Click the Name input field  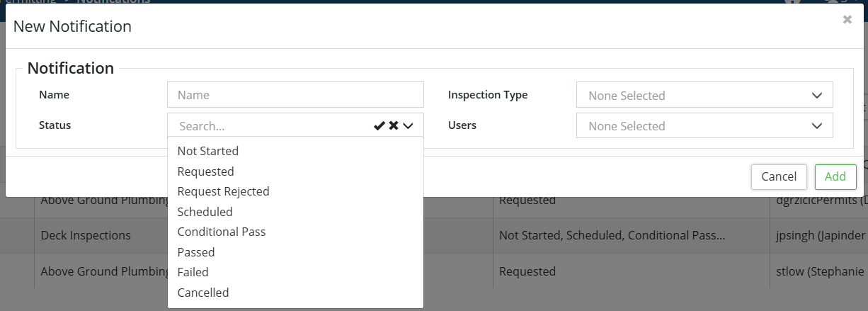click(295, 95)
